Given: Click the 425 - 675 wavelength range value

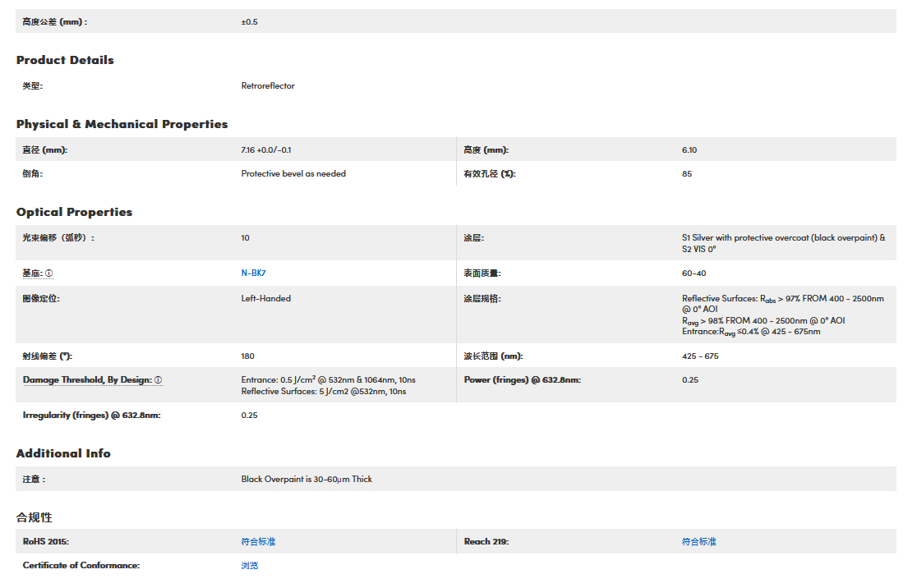Looking at the screenshot, I should [x=701, y=356].
